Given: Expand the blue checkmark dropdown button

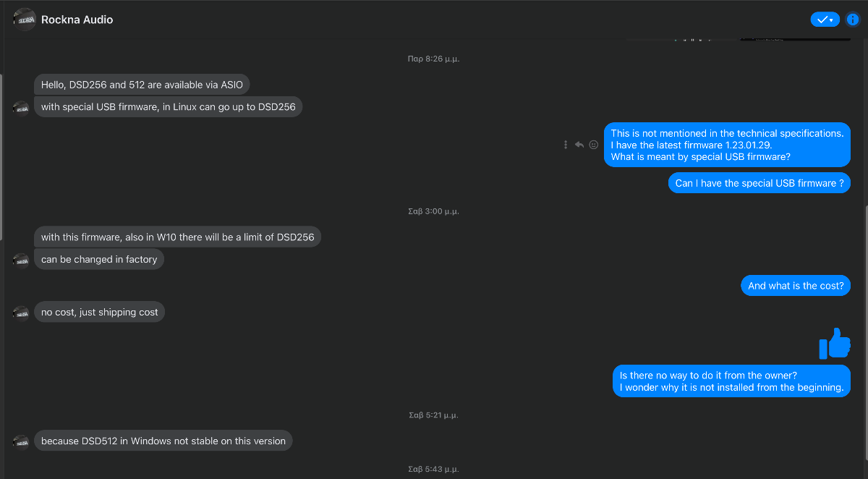Looking at the screenshot, I should click(x=825, y=20).
